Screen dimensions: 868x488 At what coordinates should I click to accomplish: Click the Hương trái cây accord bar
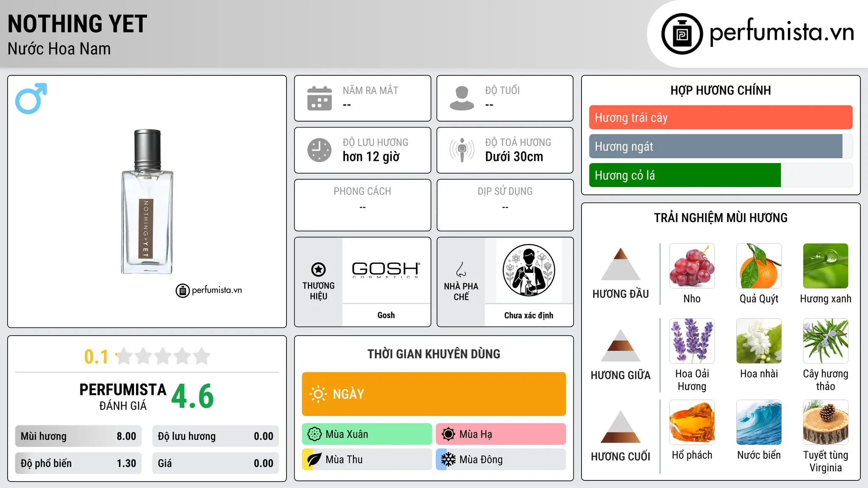click(721, 117)
